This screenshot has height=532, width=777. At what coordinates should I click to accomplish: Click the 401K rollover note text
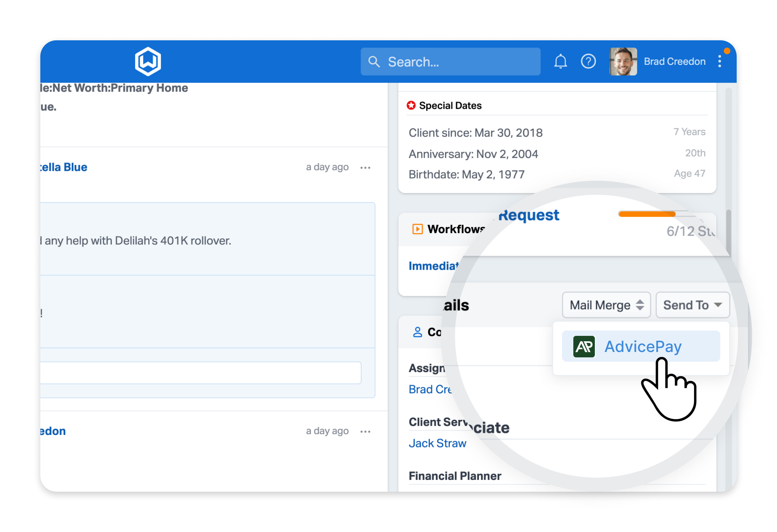(x=136, y=241)
